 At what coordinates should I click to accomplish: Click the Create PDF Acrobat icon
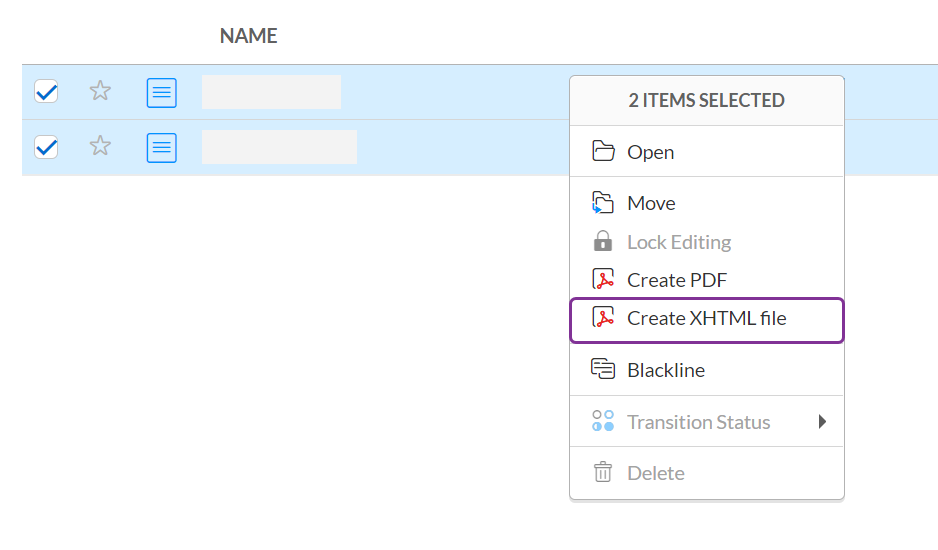[x=603, y=279]
